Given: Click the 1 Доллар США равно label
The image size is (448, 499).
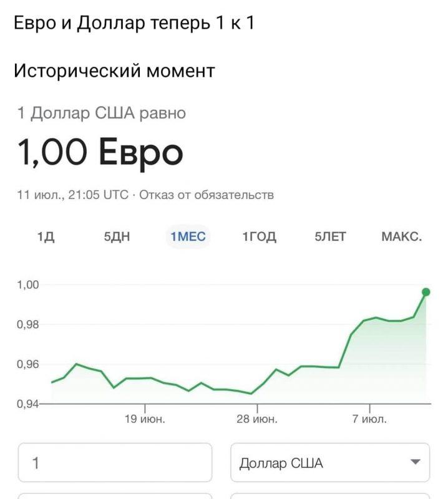Looking at the screenshot, I should point(102,113).
